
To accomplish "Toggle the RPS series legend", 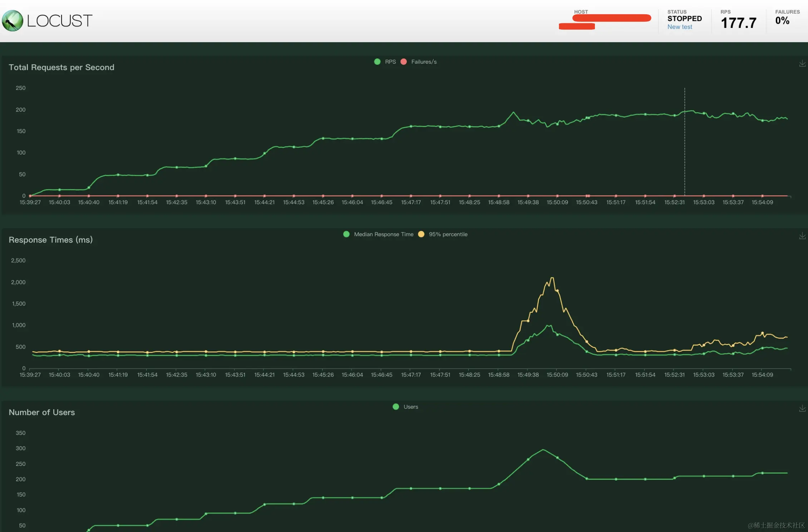I will click(390, 62).
